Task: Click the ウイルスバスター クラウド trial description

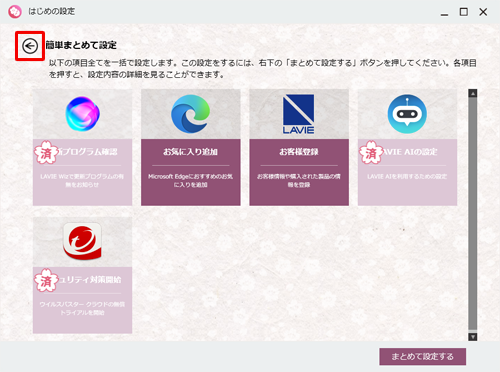Action: (x=82, y=308)
